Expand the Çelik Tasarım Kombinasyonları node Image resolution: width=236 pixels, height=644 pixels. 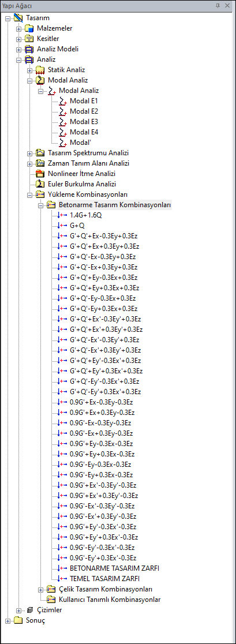(x=41, y=590)
